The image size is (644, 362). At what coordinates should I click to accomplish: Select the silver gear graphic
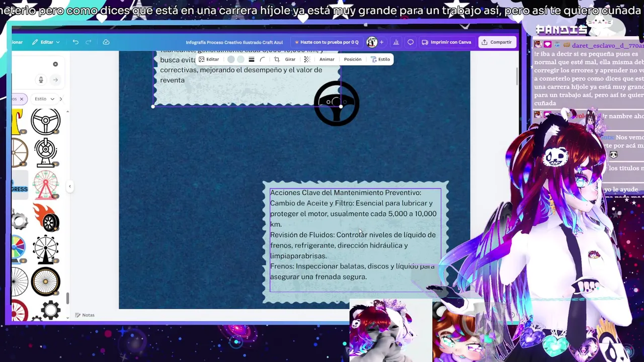click(x=20, y=221)
